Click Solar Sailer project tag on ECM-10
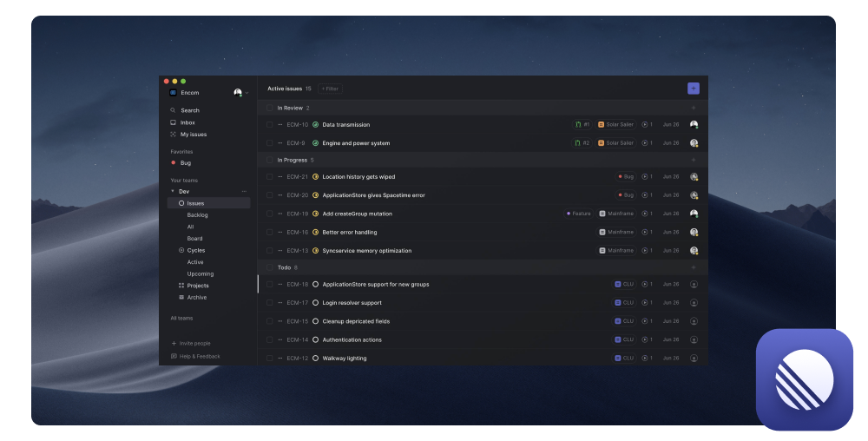The width and height of the screenshot is (868, 441). point(615,124)
